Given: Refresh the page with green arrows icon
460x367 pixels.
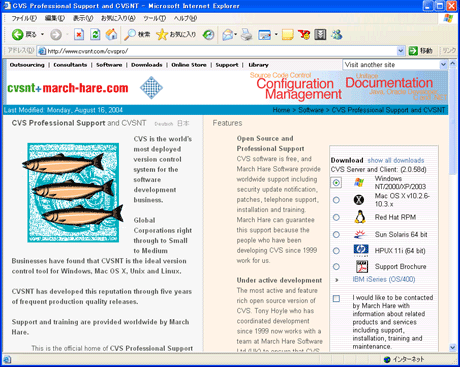Looking at the screenshot, I should (95, 34).
